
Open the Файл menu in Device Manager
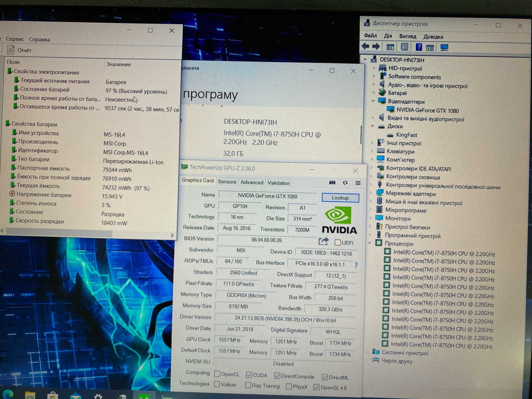pos(370,36)
